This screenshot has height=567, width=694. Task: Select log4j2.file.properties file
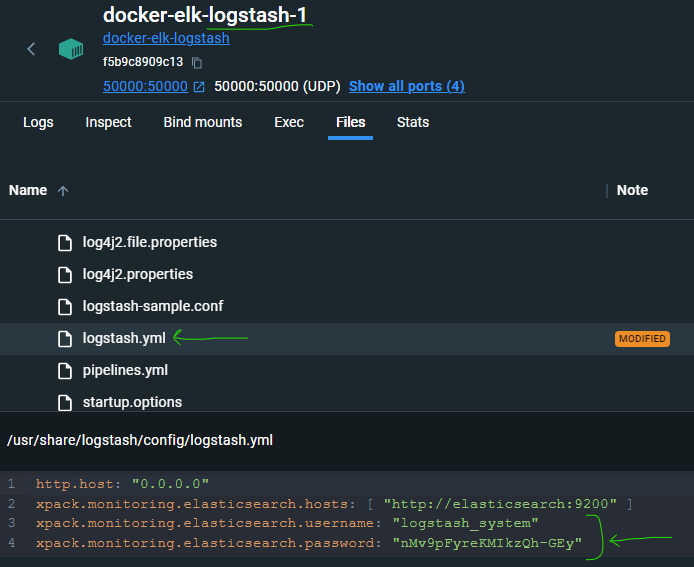150,242
